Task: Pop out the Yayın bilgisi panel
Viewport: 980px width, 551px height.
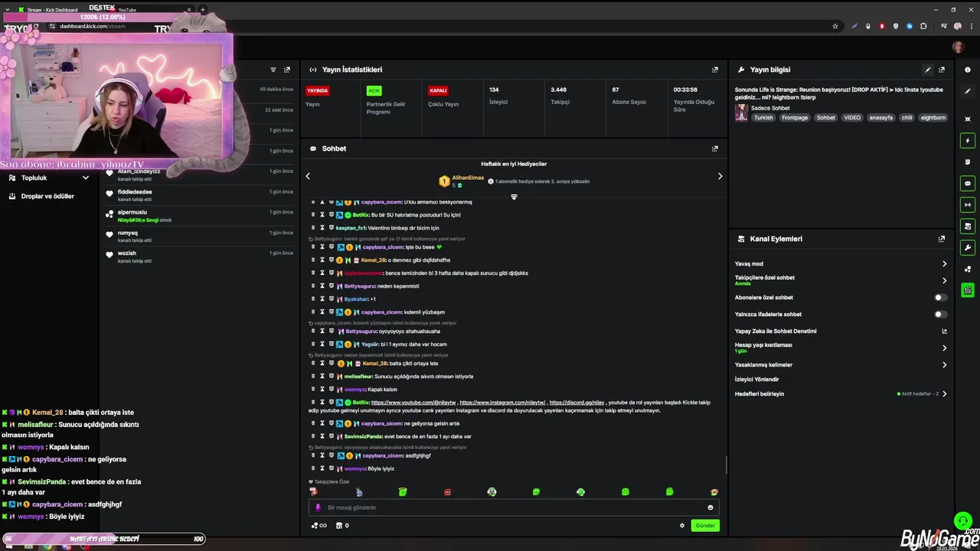Action: tap(942, 70)
